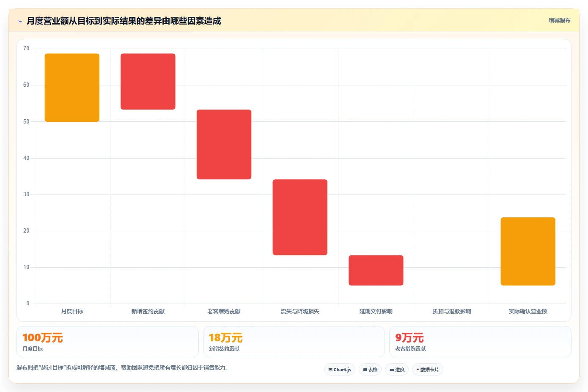588x392 pixels.
Task: Click the x-axis label 流失与降级损失
Action: point(300,311)
